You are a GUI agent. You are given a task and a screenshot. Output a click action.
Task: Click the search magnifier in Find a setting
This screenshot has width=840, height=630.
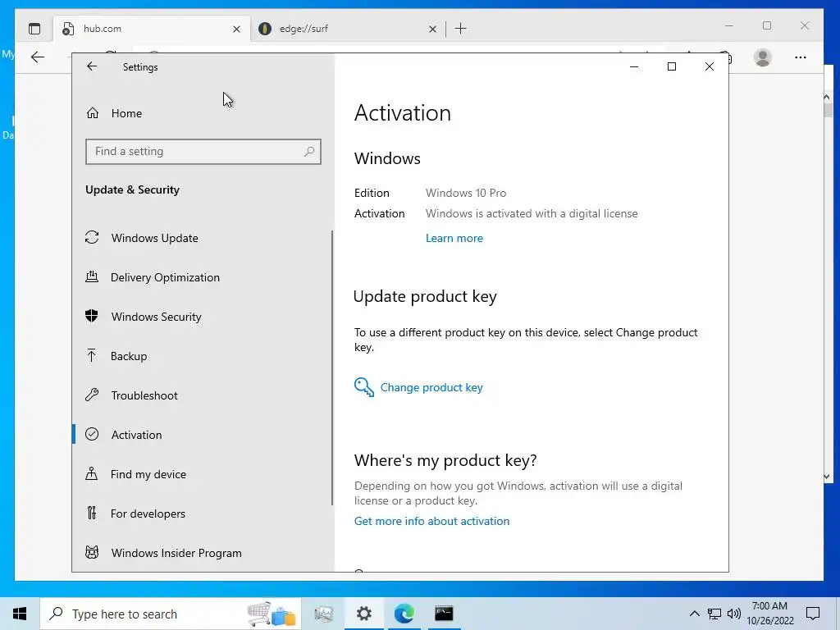click(309, 152)
